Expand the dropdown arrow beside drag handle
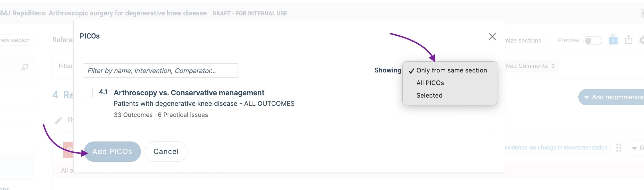The image size is (644, 190). [x=635, y=148]
